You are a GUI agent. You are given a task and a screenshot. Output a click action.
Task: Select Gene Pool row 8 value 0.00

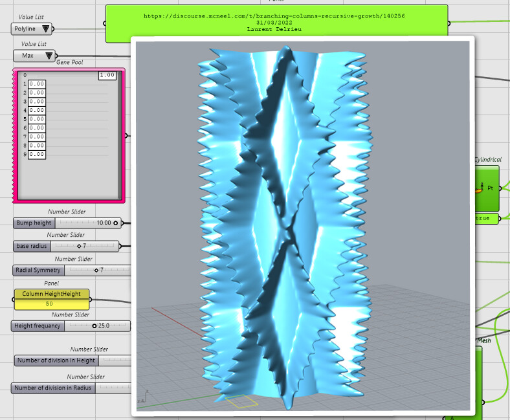pos(37,146)
